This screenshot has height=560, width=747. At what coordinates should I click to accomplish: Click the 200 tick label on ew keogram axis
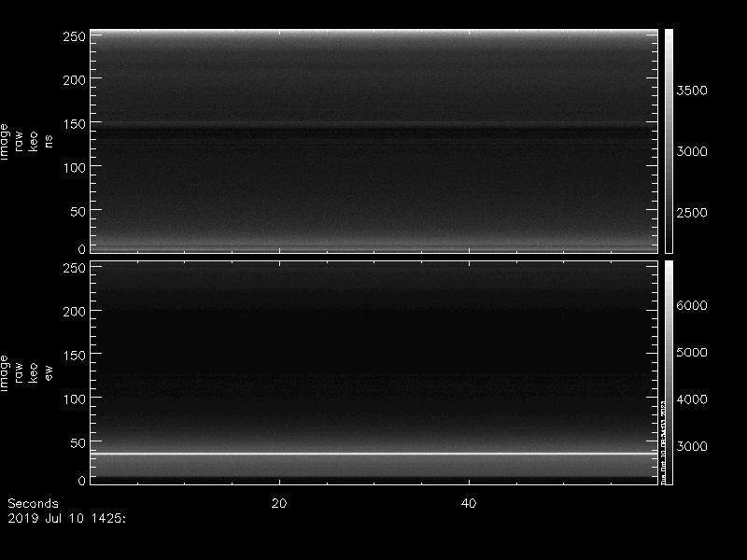pyautogui.click(x=74, y=312)
